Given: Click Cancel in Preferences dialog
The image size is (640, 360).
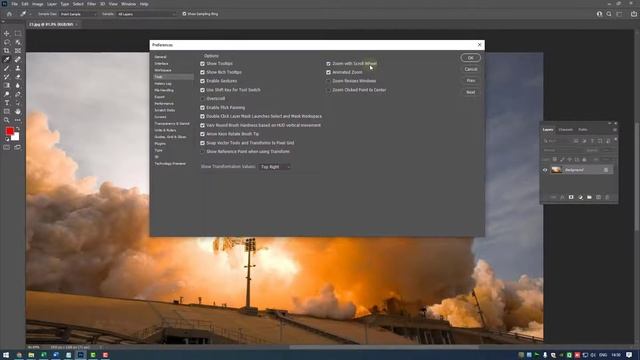Looking at the screenshot, I should coord(471,69).
